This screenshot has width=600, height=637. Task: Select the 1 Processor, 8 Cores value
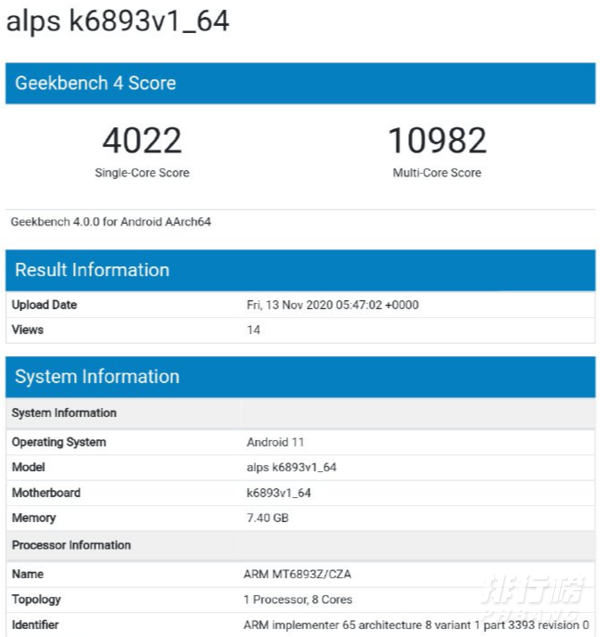(x=298, y=600)
